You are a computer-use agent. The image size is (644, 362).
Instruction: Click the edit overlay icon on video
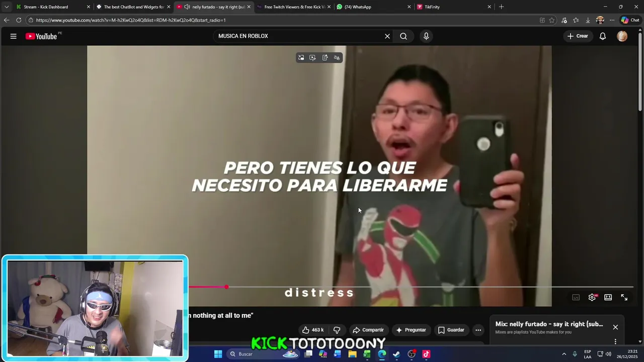[325, 58]
